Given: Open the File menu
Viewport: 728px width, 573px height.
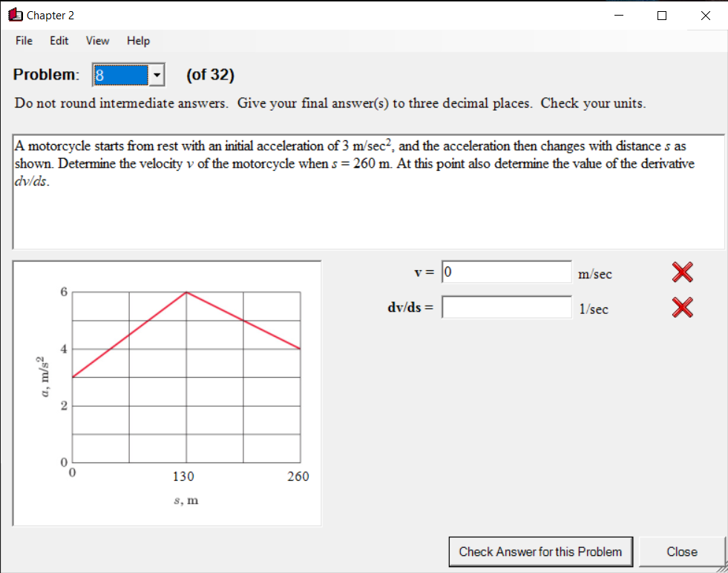Looking at the screenshot, I should tap(23, 41).
